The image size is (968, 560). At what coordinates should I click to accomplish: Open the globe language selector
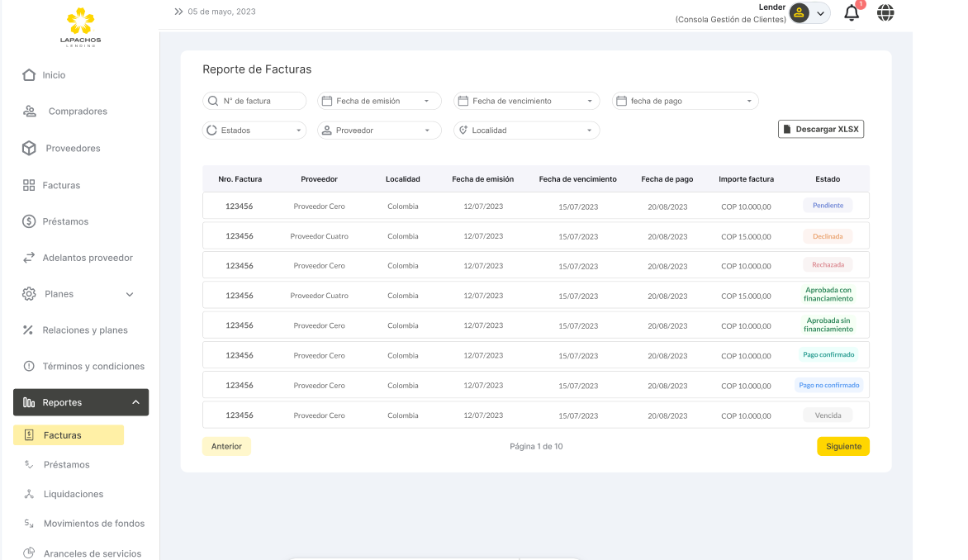point(885,13)
